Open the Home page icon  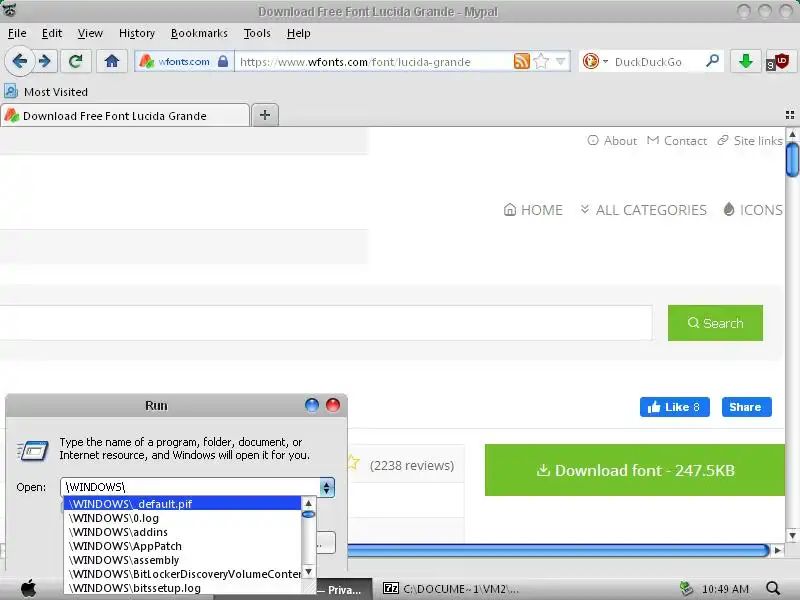112,62
